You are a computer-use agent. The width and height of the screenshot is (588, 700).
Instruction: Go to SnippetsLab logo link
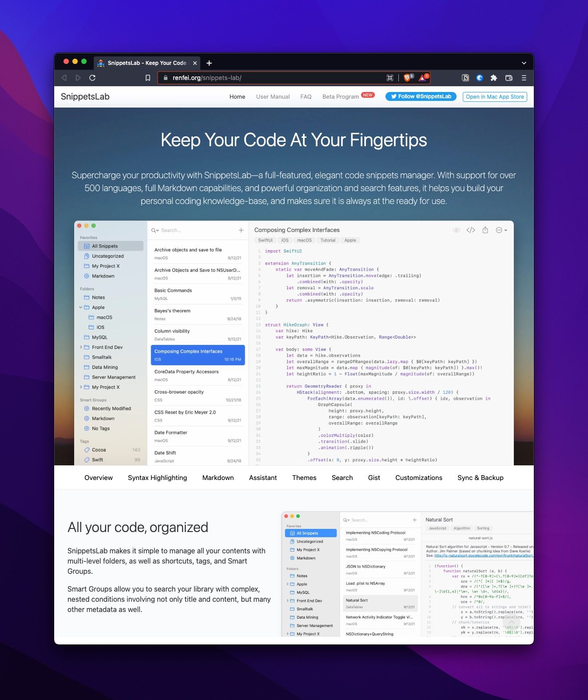click(85, 96)
